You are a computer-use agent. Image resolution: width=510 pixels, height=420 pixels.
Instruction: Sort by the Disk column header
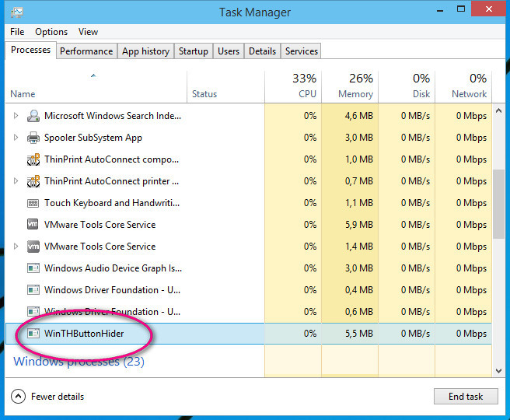pos(407,87)
